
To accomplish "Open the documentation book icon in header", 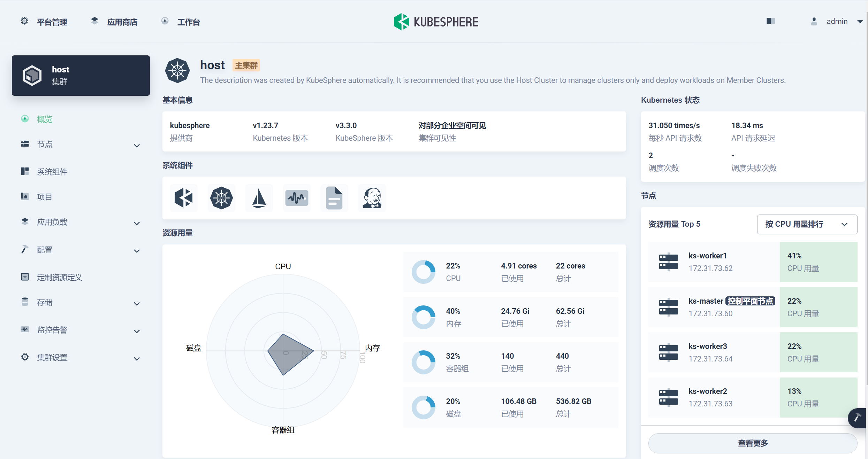I will coord(771,21).
